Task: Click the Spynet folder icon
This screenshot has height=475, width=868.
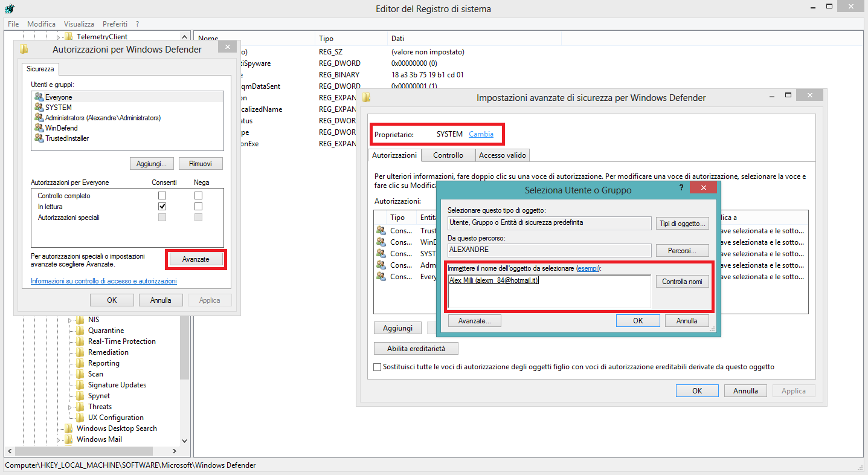Action: click(x=80, y=396)
